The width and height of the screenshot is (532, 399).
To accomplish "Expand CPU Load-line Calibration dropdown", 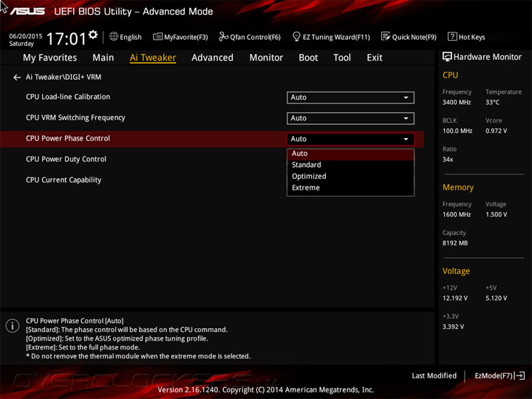I will click(350, 98).
